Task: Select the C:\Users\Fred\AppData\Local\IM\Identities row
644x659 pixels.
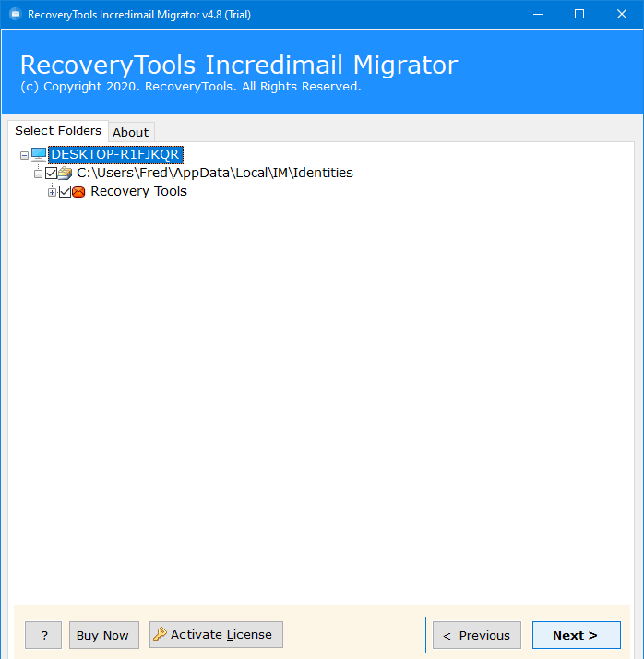Action: pyautogui.click(x=215, y=173)
